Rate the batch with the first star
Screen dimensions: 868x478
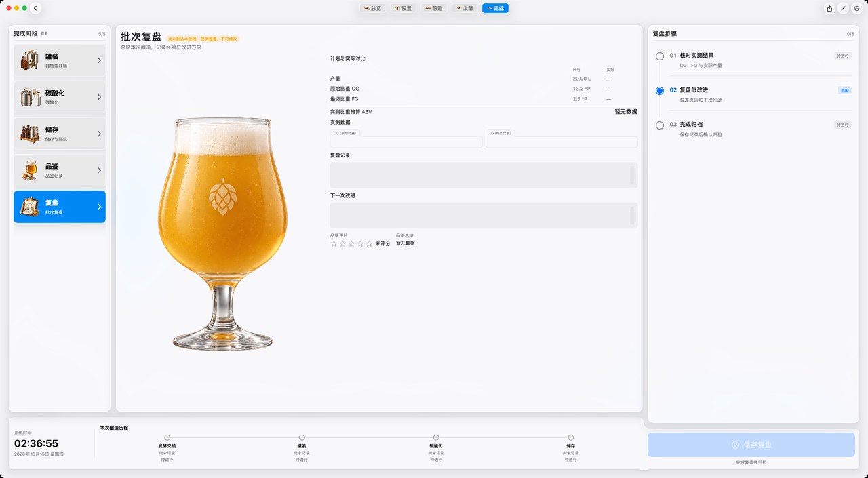(334, 243)
